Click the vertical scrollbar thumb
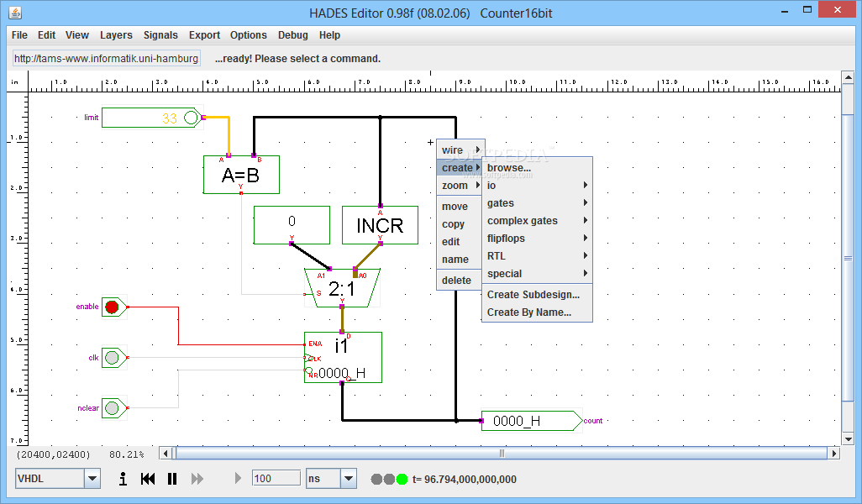The image size is (862, 504). pos(848,258)
